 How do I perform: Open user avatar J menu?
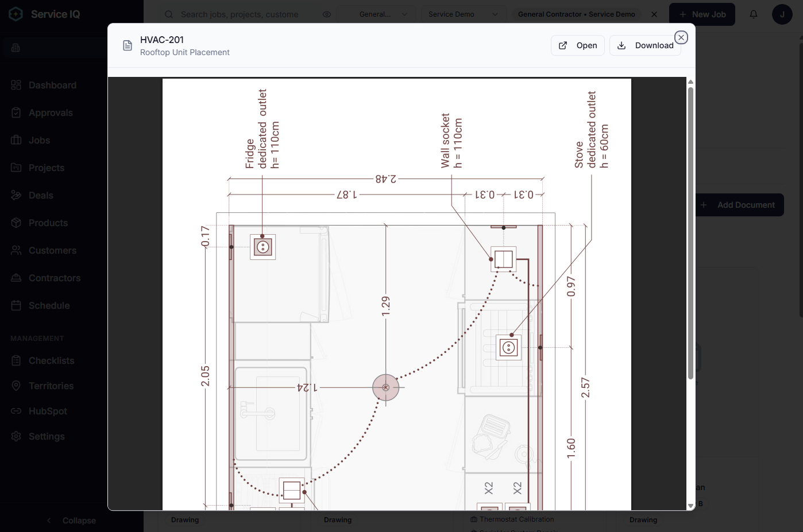782,14
